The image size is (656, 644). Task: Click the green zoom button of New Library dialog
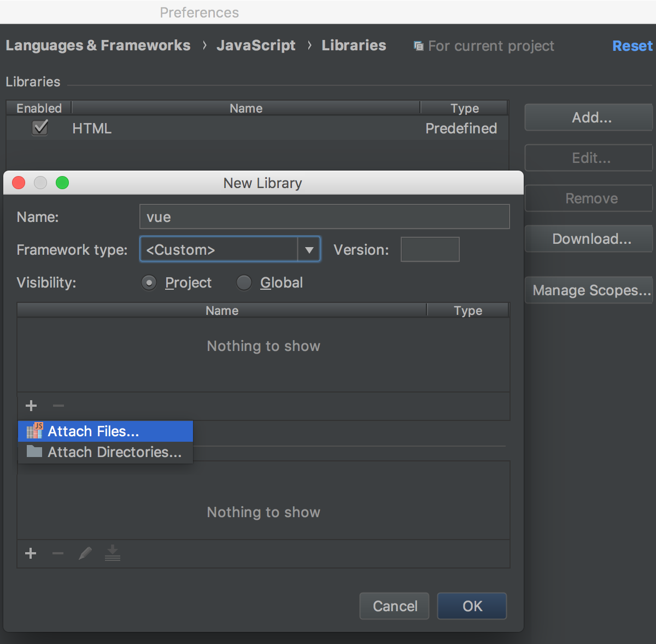[62, 183]
